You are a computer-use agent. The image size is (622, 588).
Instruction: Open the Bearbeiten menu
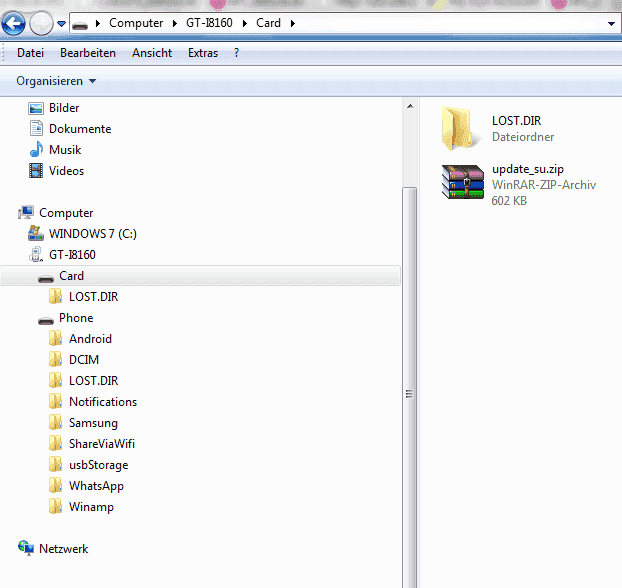click(88, 53)
